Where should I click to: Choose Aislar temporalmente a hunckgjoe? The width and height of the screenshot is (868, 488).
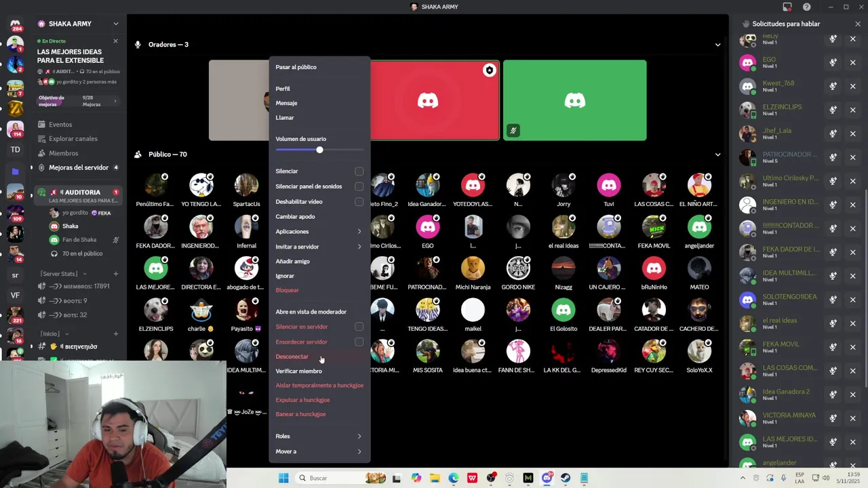click(319, 386)
